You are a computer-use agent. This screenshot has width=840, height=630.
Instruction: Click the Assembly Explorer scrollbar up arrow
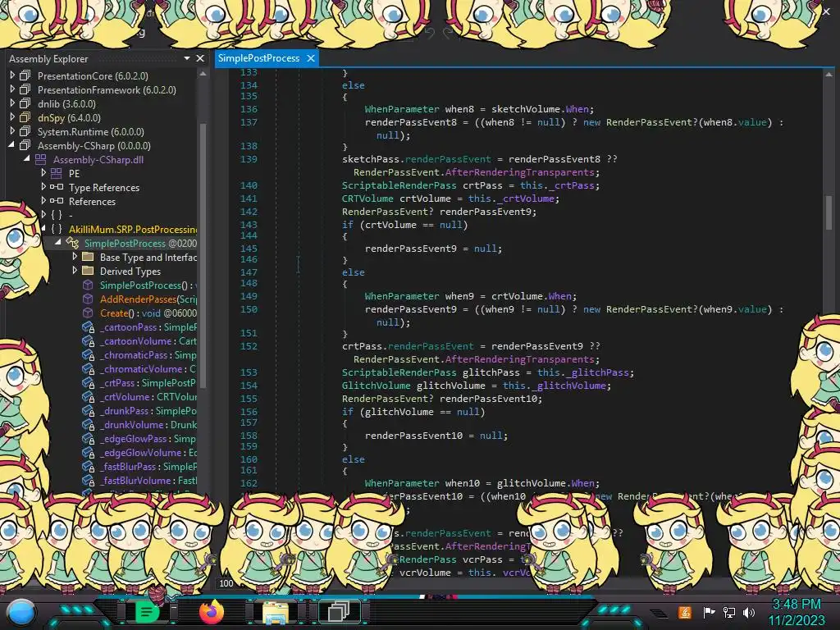(x=203, y=74)
